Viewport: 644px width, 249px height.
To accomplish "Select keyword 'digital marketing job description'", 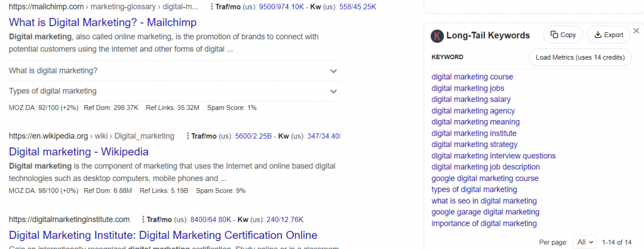I will [486, 167].
